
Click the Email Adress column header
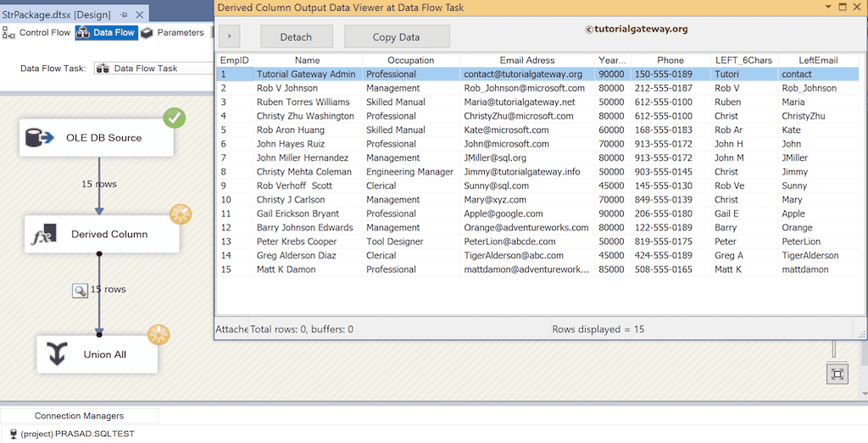pos(527,60)
